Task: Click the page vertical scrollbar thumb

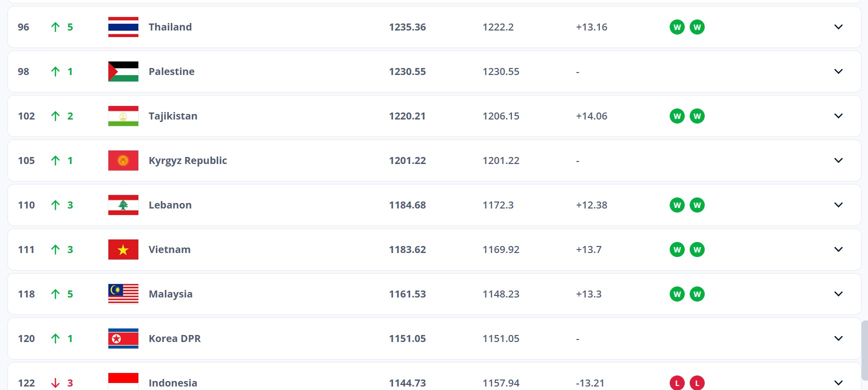Action: [865, 350]
